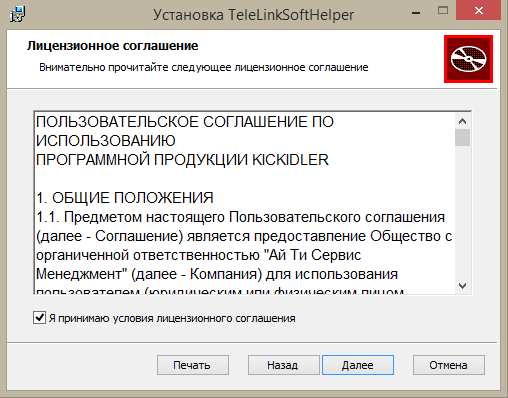Click the license text scrollbar thumb
This screenshot has width=508, height=398.
coord(462,137)
